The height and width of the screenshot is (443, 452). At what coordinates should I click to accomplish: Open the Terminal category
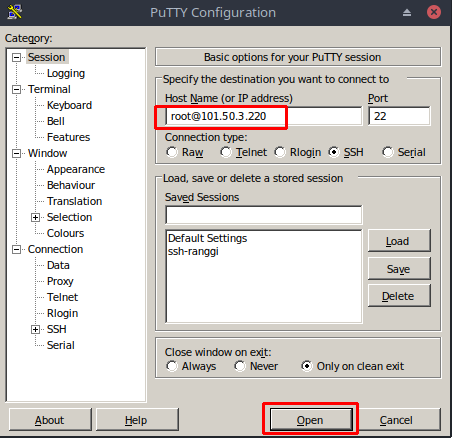pyautogui.click(x=49, y=89)
